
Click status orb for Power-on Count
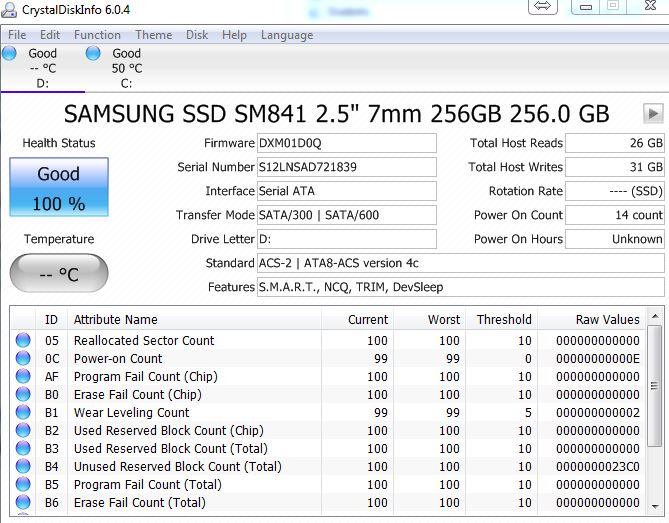(23, 358)
